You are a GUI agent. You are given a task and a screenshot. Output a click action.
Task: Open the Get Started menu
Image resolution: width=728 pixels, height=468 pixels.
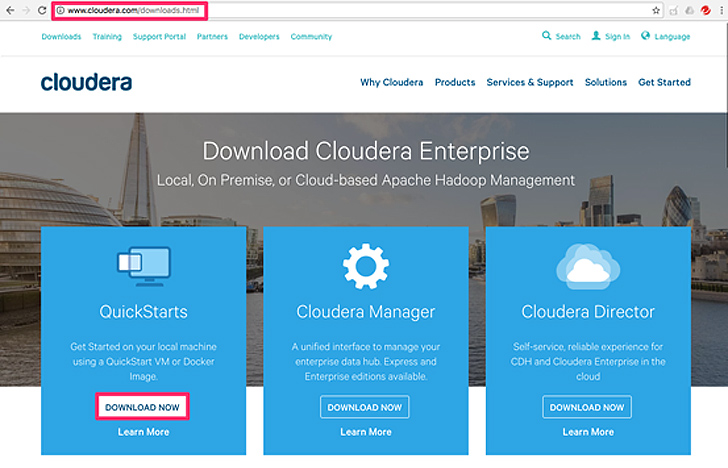coord(664,82)
